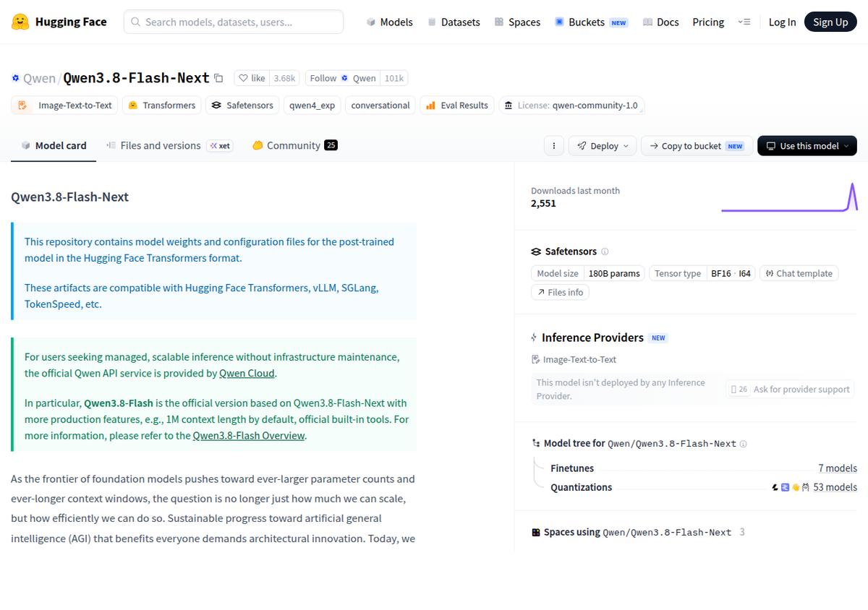Screen dimensions: 868x610
Task: Open the navigation overflow menu icon
Action: pos(744,22)
